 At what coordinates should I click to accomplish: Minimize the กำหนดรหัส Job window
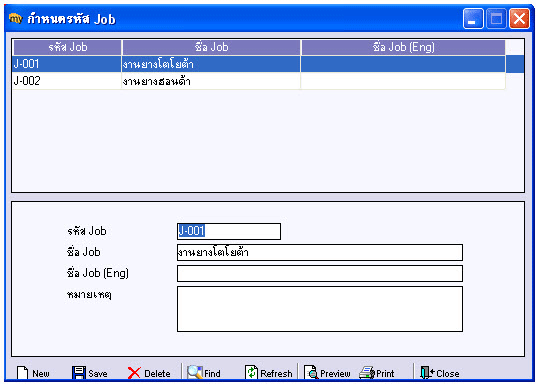(x=473, y=19)
